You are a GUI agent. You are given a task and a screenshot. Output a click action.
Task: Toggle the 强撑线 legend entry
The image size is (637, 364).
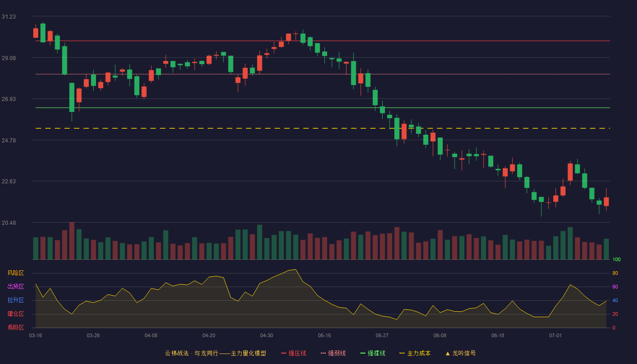[373, 353]
